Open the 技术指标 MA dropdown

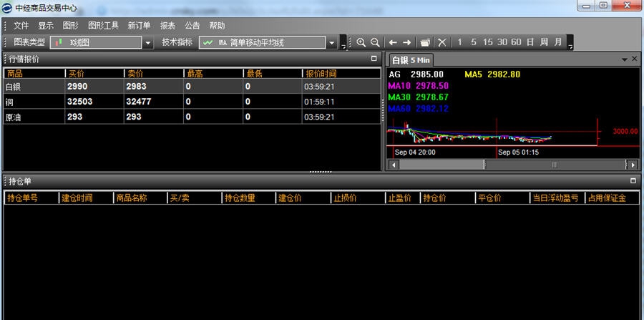coord(332,43)
